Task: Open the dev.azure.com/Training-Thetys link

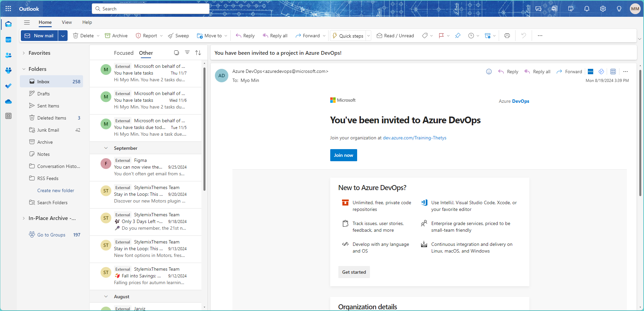Action: [x=415, y=138]
